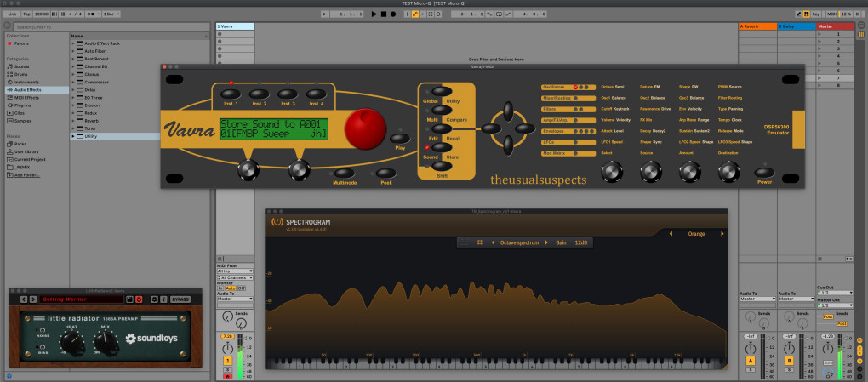Expand the Auto Filter folder
868x382 pixels.
(x=72, y=51)
